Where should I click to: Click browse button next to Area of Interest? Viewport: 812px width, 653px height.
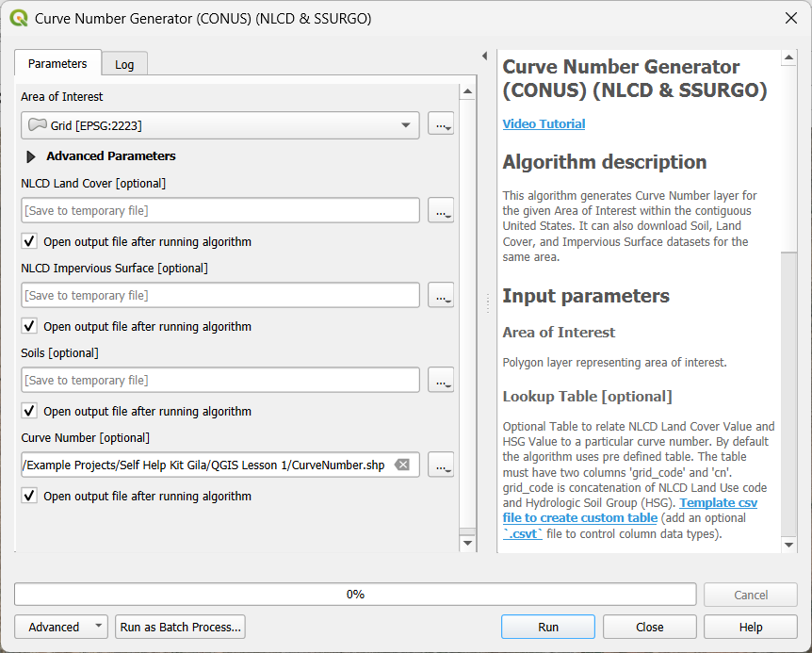440,124
